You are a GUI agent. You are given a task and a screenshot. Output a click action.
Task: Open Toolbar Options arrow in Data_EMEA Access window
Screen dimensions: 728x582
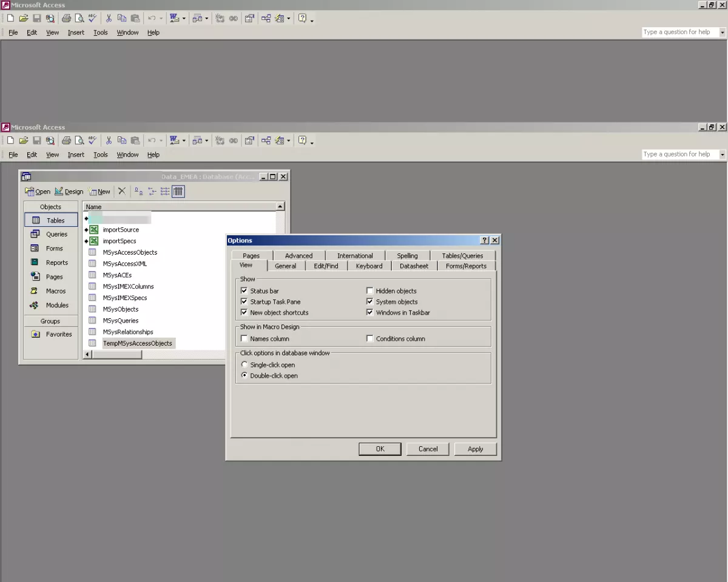312,142
